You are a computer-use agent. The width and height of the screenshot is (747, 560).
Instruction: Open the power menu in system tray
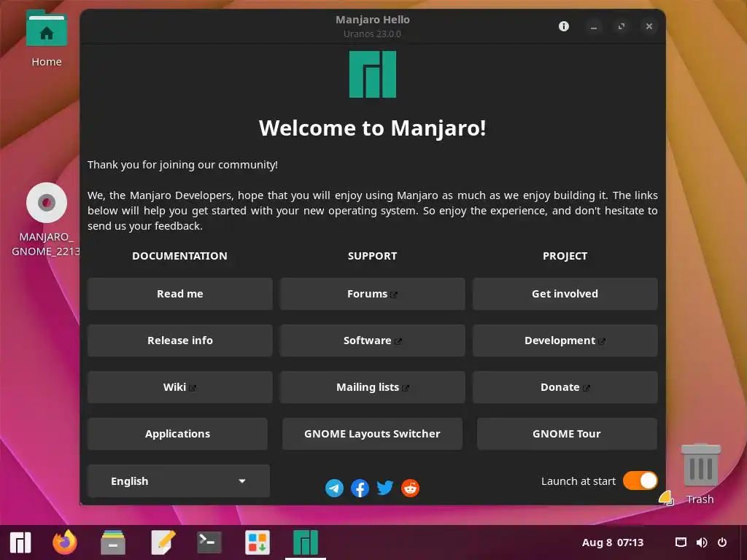[x=722, y=542]
